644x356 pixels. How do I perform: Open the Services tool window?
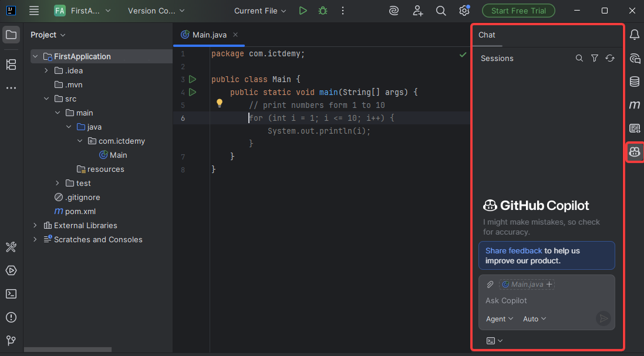tap(11, 270)
